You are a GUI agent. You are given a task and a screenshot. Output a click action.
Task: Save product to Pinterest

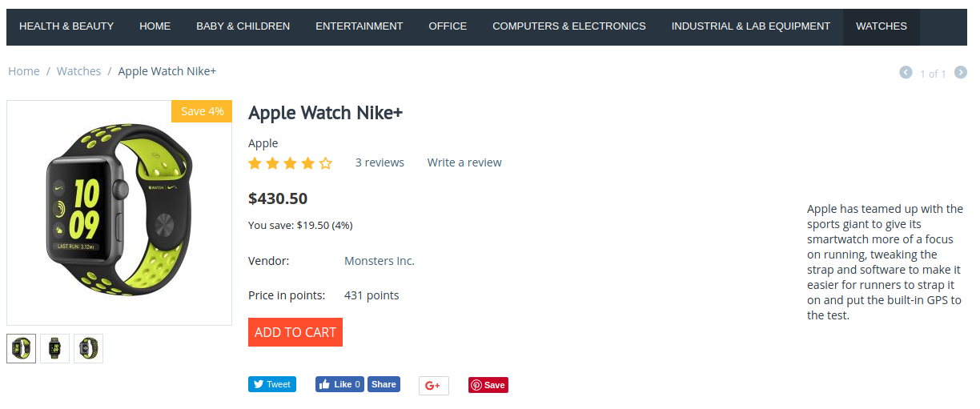[x=488, y=385]
